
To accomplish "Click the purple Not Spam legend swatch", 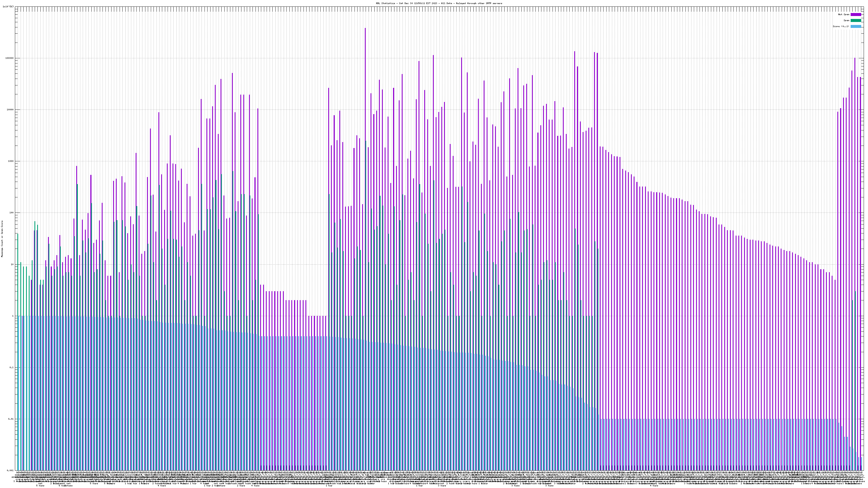I will [x=856, y=14].
